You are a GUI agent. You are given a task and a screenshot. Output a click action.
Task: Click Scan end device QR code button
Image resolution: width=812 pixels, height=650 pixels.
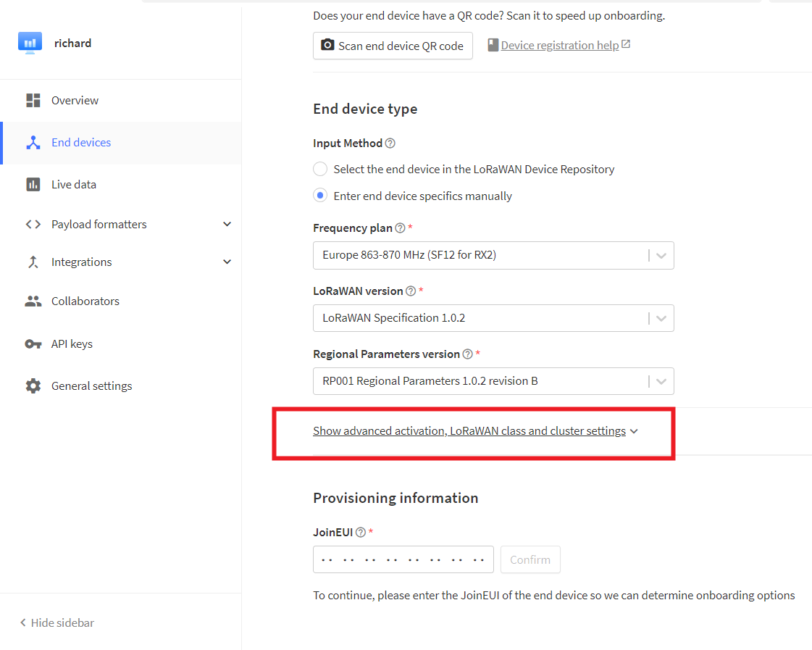393,46
